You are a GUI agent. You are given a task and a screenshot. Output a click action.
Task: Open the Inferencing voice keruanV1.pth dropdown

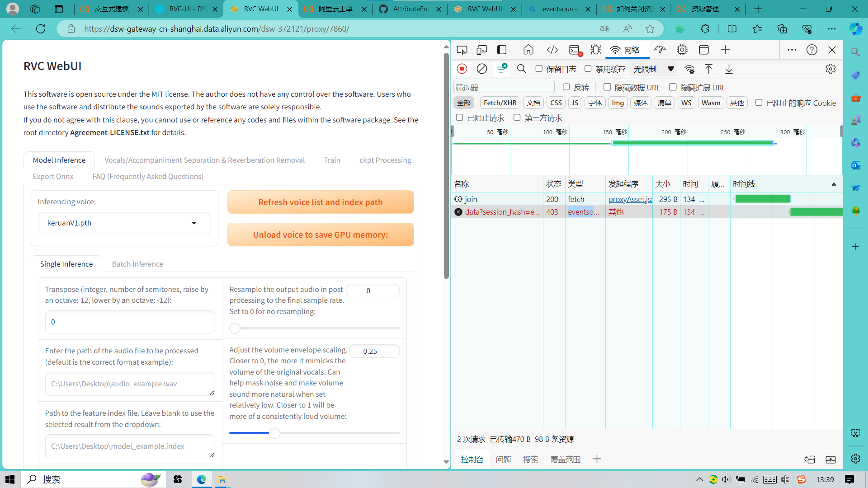(x=124, y=223)
